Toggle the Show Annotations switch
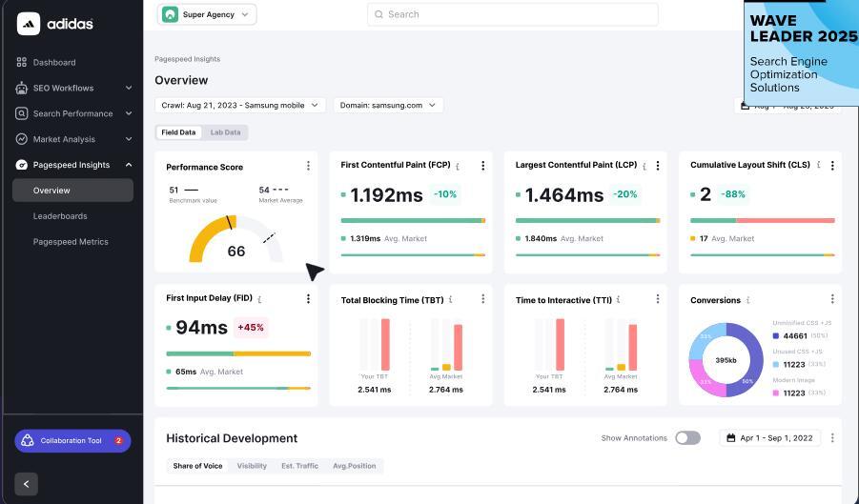This screenshot has width=859, height=504. pyautogui.click(x=687, y=438)
